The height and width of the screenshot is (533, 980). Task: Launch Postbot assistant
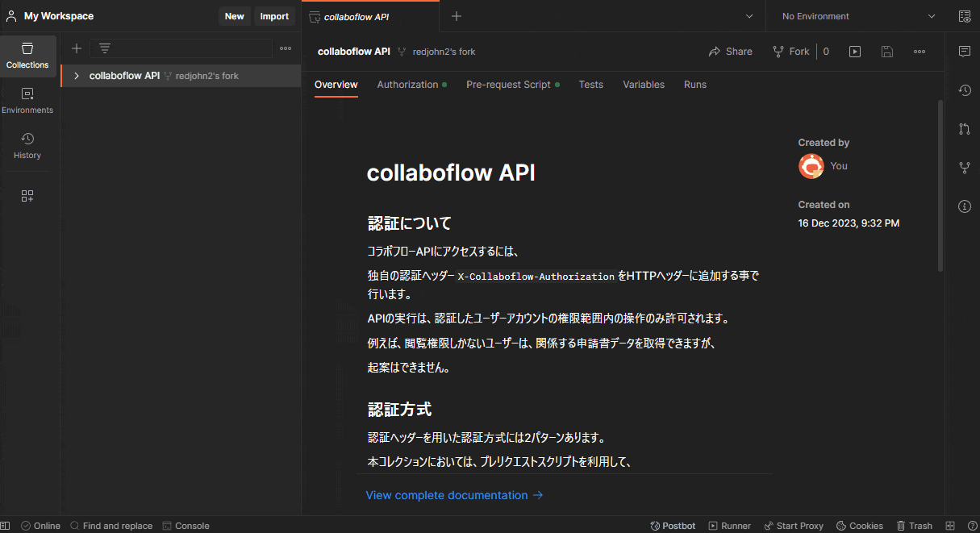(x=673, y=526)
